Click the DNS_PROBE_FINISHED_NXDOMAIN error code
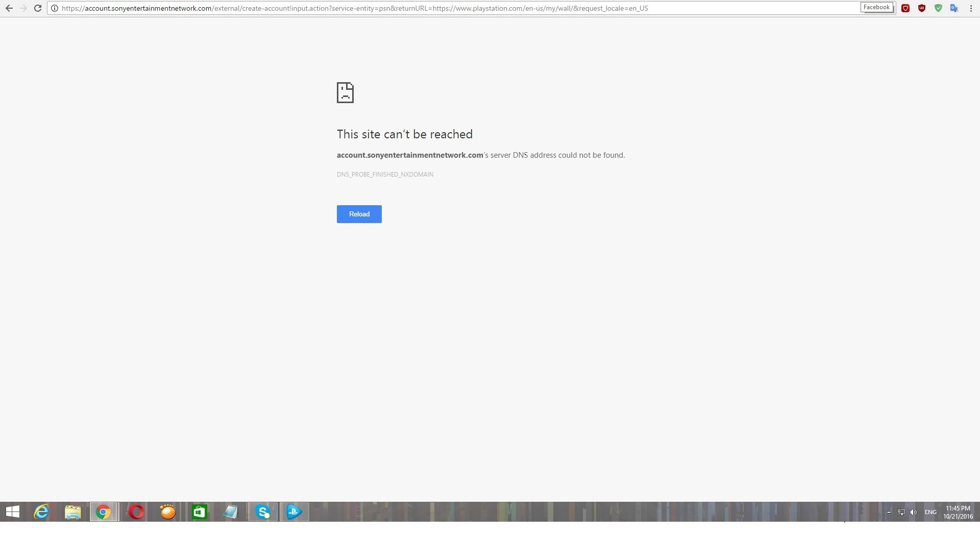Screen dimensions: 980x536 tap(385, 175)
